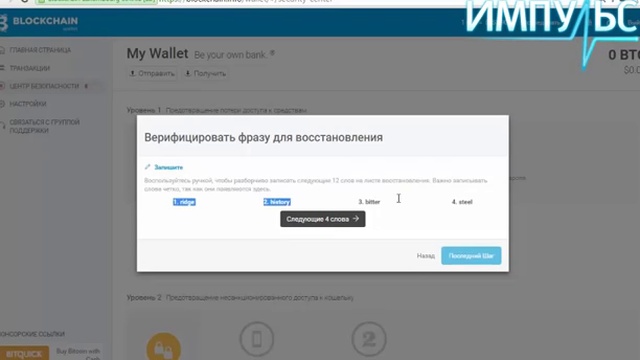Click the Назад button
Image resolution: width=640 pixels, height=360 pixels.
coord(425,256)
